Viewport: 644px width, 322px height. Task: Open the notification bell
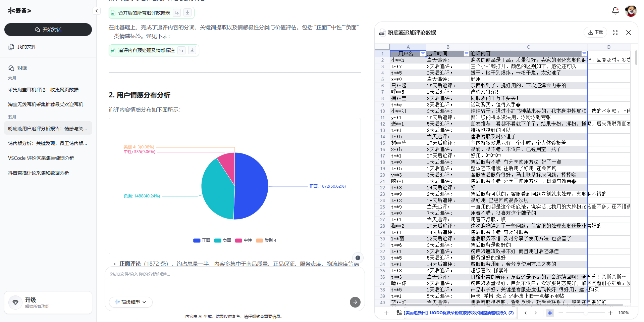coord(615,11)
